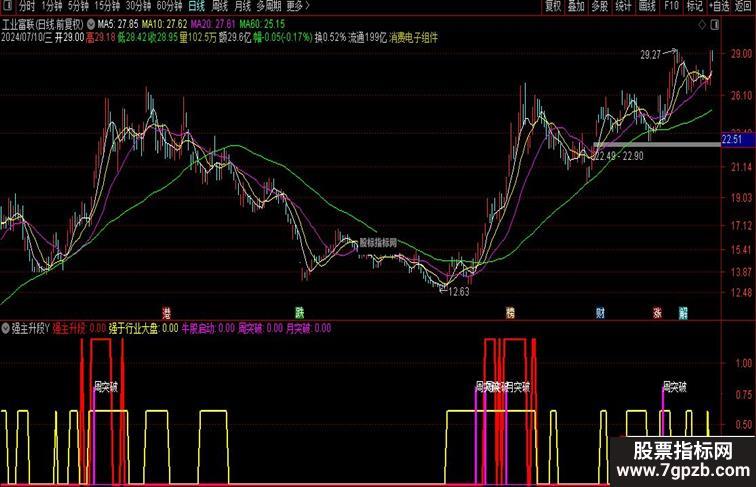Image resolution: width=756 pixels, height=487 pixels.
Task: Click the 返回 back button
Action: coord(743,6)
